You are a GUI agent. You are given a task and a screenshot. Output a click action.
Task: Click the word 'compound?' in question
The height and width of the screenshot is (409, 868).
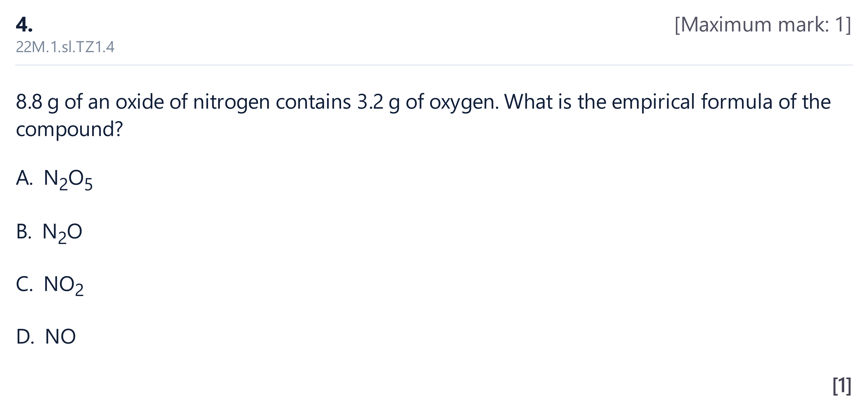pos(69,129)
